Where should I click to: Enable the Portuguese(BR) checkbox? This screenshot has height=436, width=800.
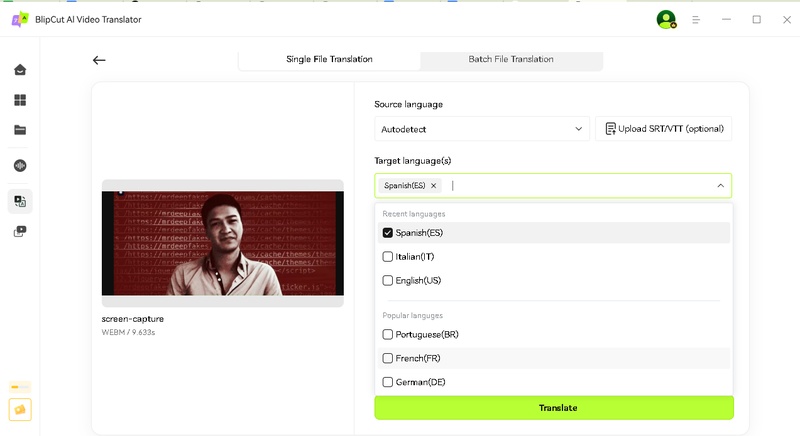(388, 334)
